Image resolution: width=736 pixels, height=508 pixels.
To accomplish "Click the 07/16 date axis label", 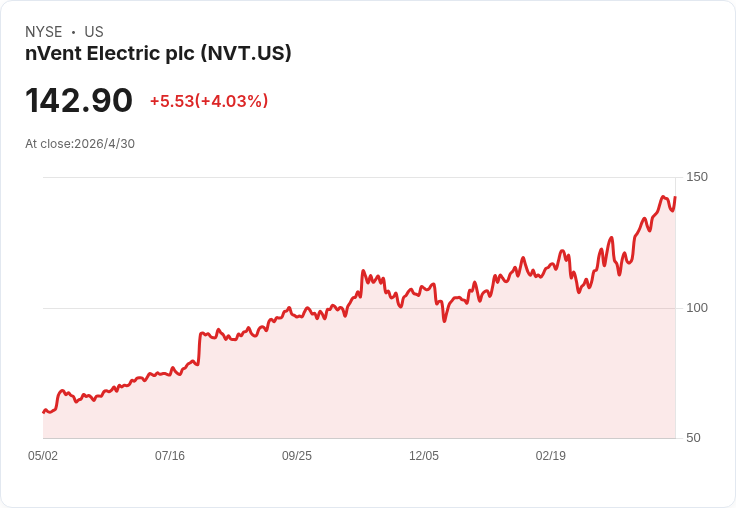I will pos(170,455).
